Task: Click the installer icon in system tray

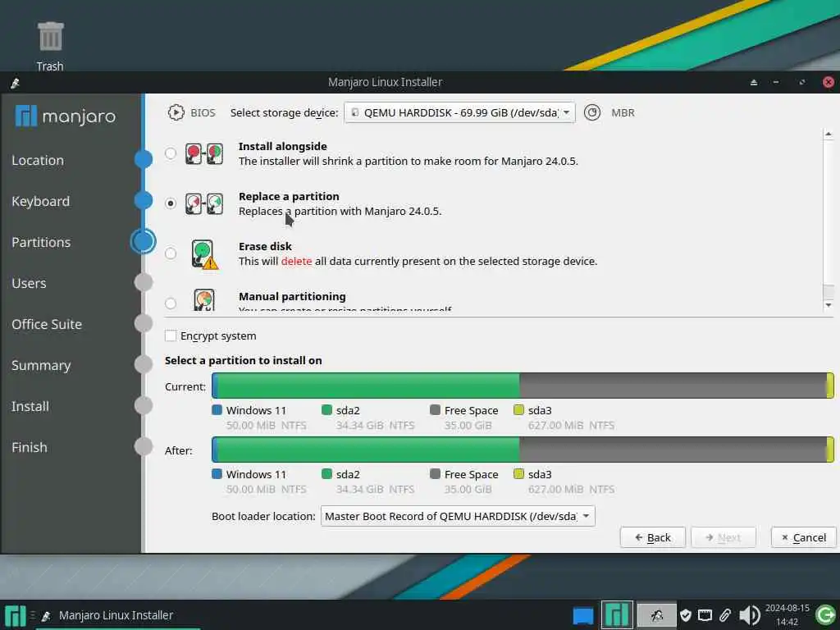Action: (657, 615)
